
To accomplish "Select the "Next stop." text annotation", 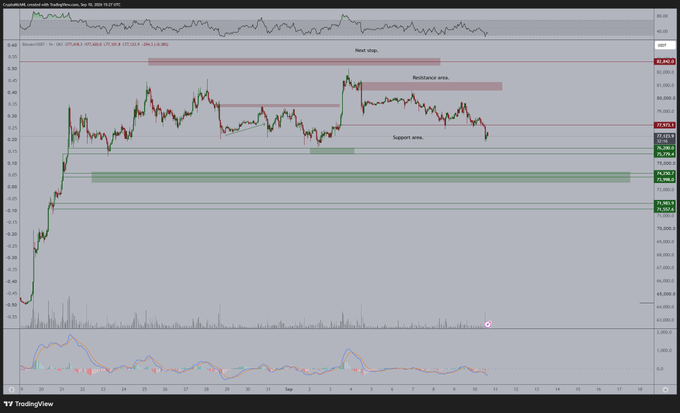I will coord(366,50).
